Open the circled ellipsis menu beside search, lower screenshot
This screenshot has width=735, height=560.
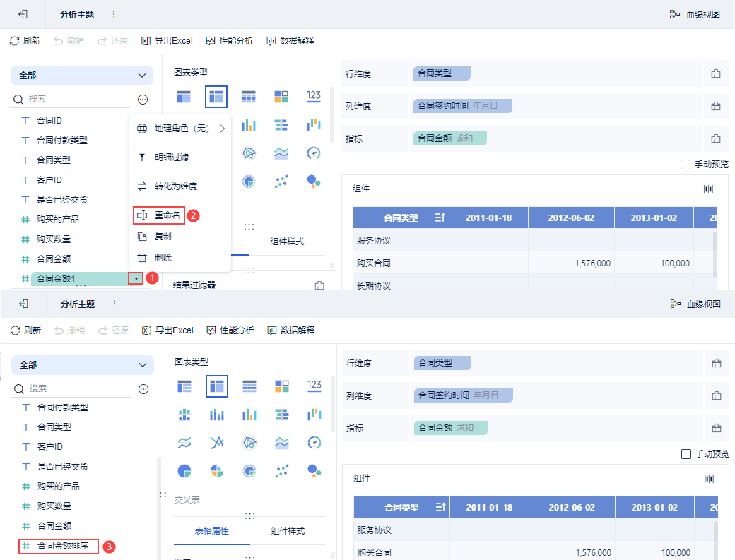tap(144, 388)
